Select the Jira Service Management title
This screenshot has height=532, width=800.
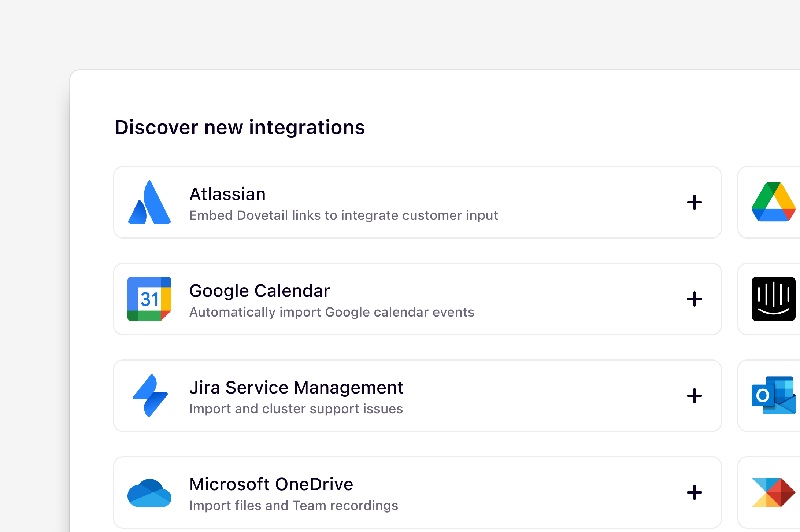[296, 387]
